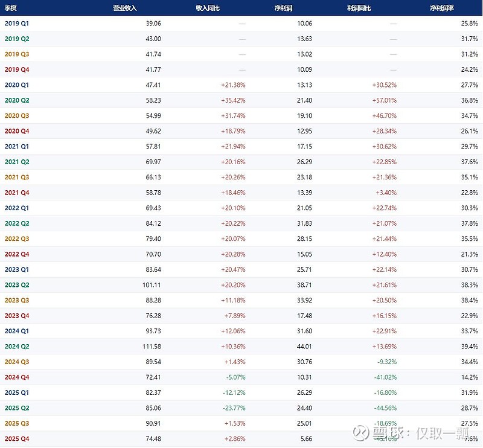Click the Xueqiu snowball logo watermark
Image resolution: width=483 pixels, height=448 pixels.
click(362, 434)
